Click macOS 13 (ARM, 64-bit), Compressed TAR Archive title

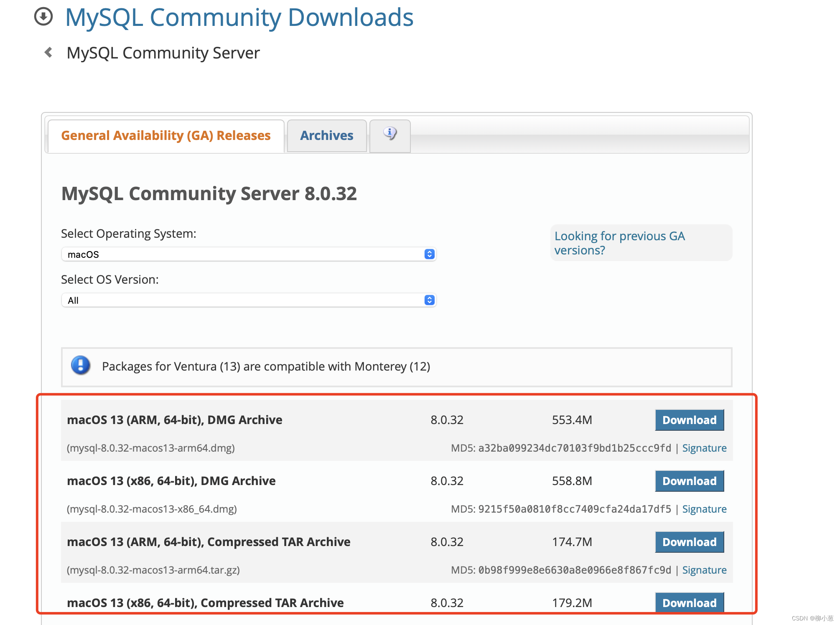click(x=209, y=542)
